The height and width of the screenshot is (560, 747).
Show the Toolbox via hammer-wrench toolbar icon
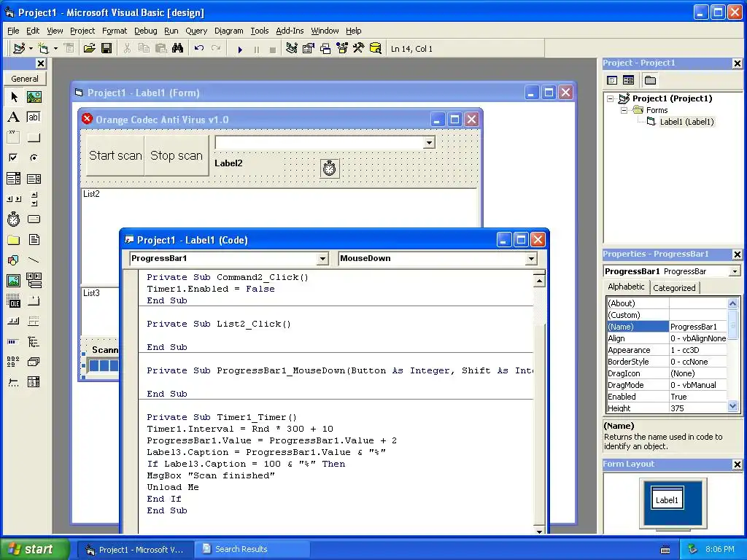[359, 48]
